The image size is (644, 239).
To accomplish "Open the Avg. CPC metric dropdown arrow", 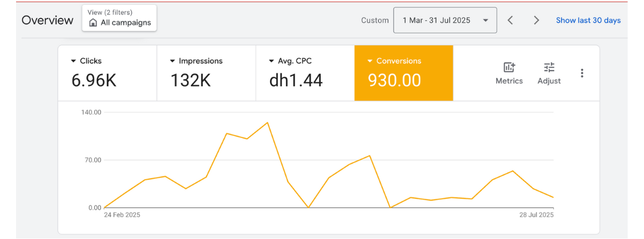I will coord(271,61).
